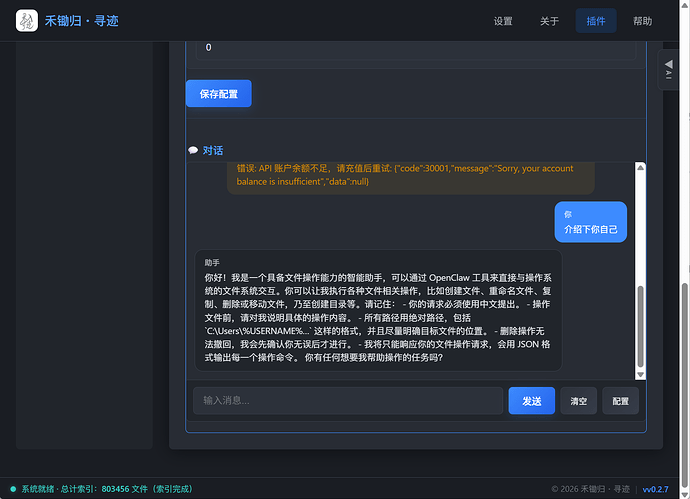The image size is (690, 499).
Task: Click the speech bubble icon beside 对话
Action: pos(193,150)
